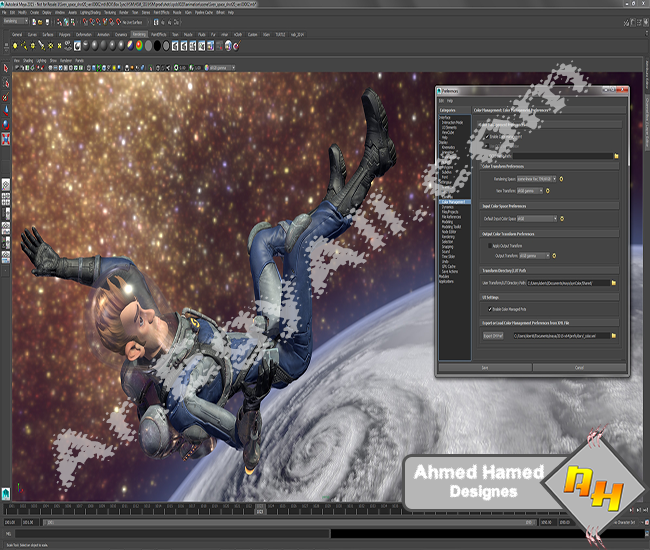Create a directional light from shelf
The height and width of the screenshot is (550, 650).
(x=24, y=46)
